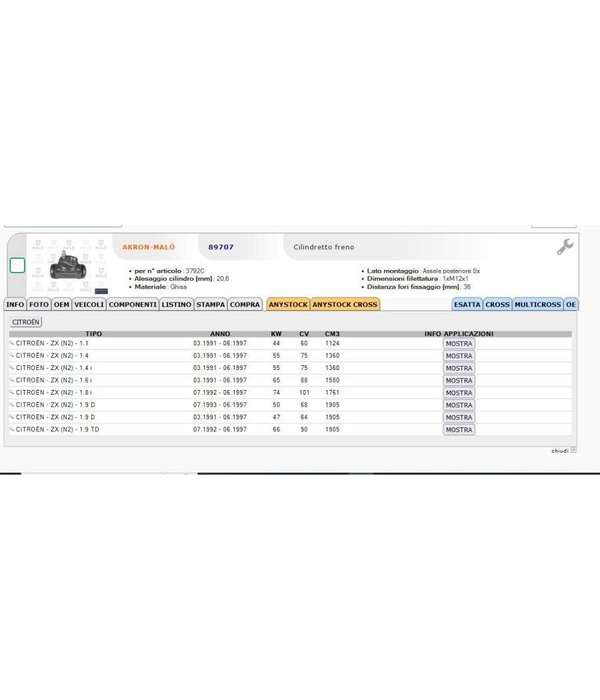Click the wrench tool icon
The width and height of the screenshot is (600, 700).
(565, 247)
